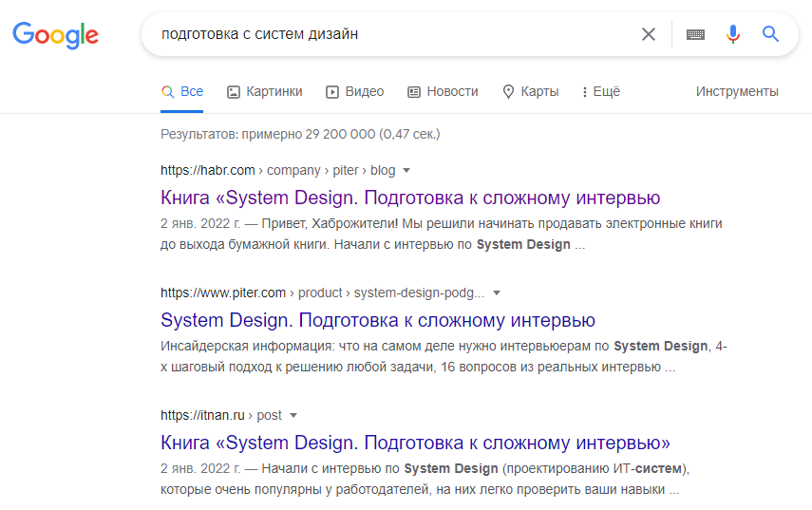Switch to the Видео tab
This screenshot has height=510, width=812.
355,91
